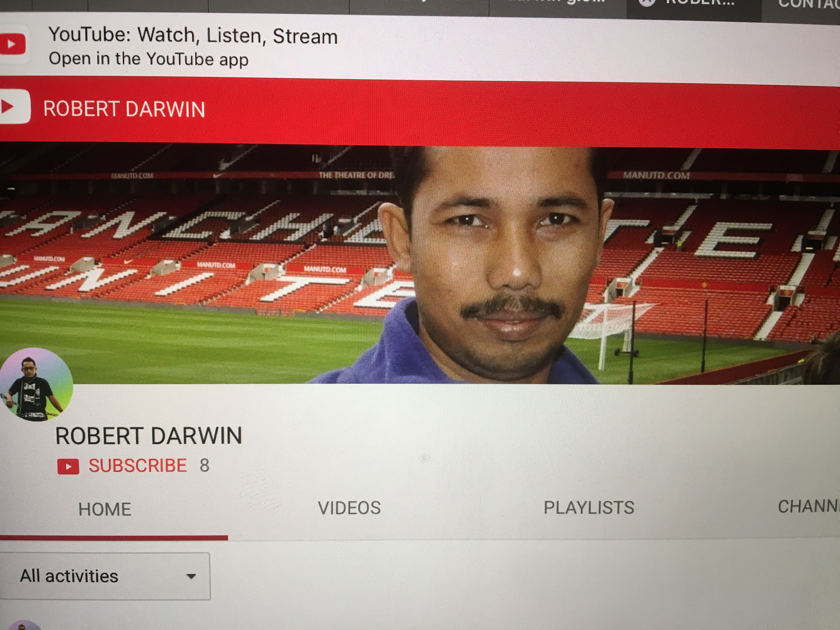The width and height of the screenshot is (840, 630).
Task: Switch to the VIDEOS tab
Action: pyautogui.click(x=349, y=508)
